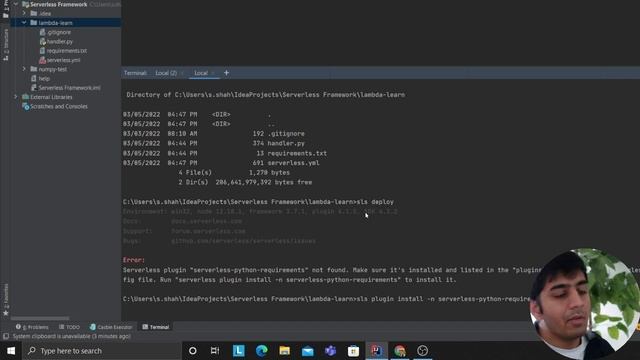Click the External Libraries icon
Image resolution: width=640 pixels, height=360 pixels.
(x=25, y=97)
